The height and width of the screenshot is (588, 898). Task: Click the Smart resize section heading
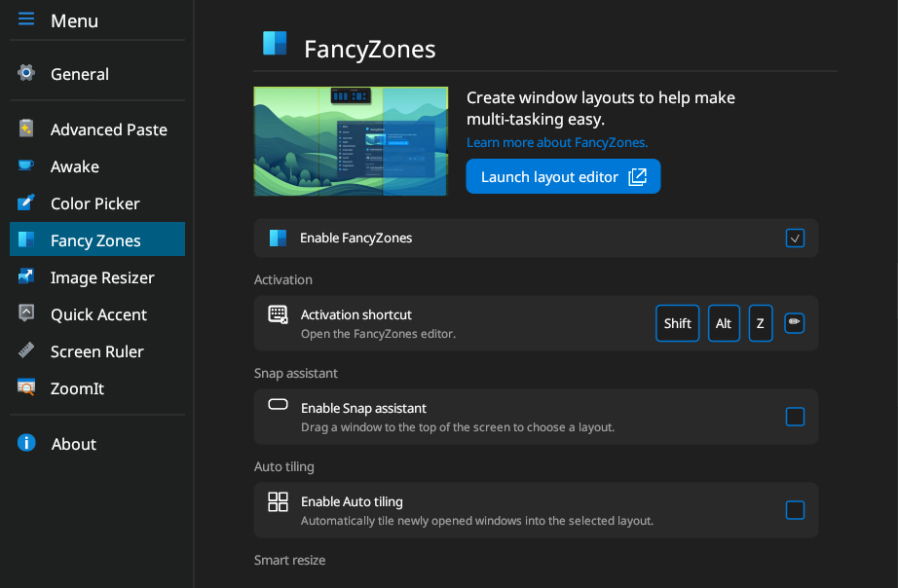290,560
